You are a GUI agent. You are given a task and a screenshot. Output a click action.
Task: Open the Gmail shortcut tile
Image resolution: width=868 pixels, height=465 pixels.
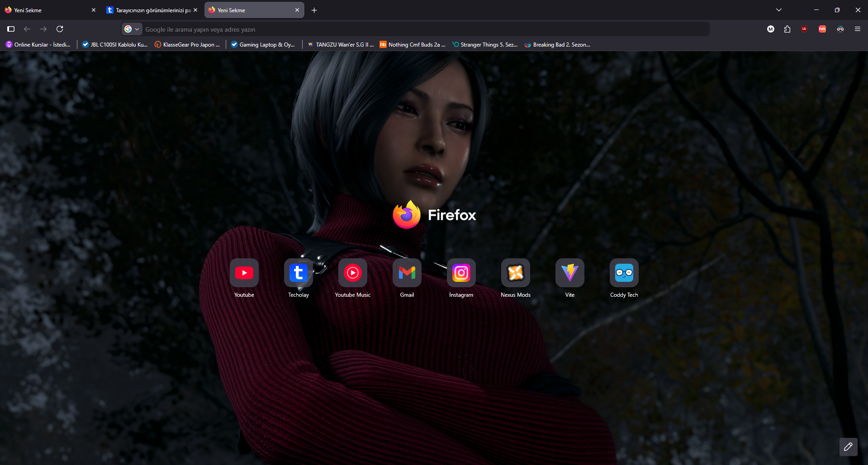click(407, 273)
